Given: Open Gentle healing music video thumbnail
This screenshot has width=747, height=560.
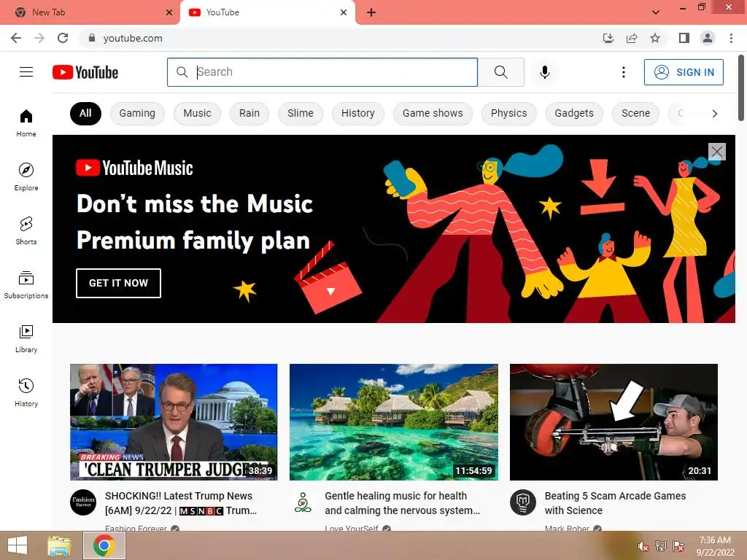Looking at the screenshot, I should (393, 422).
